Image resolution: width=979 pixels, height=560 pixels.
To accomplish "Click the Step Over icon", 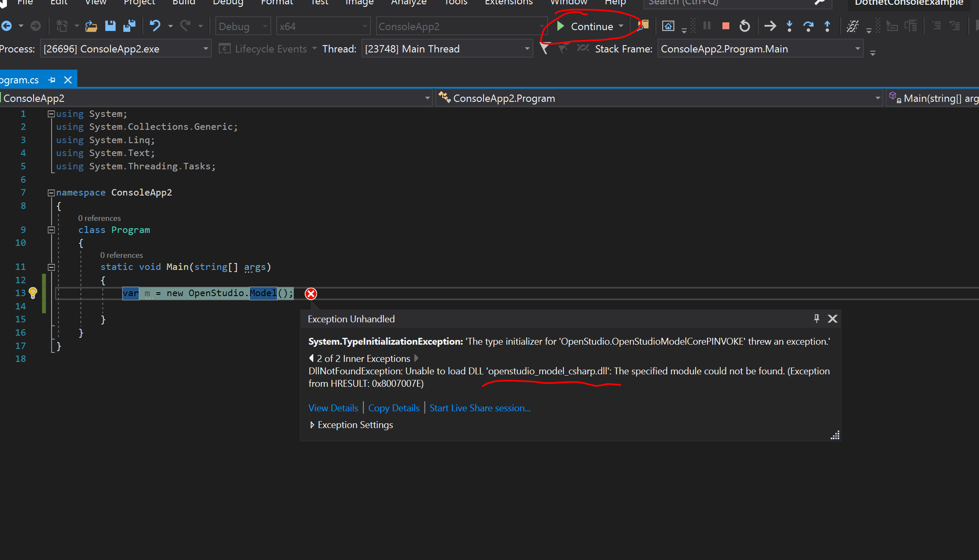I will coord(808,26).
